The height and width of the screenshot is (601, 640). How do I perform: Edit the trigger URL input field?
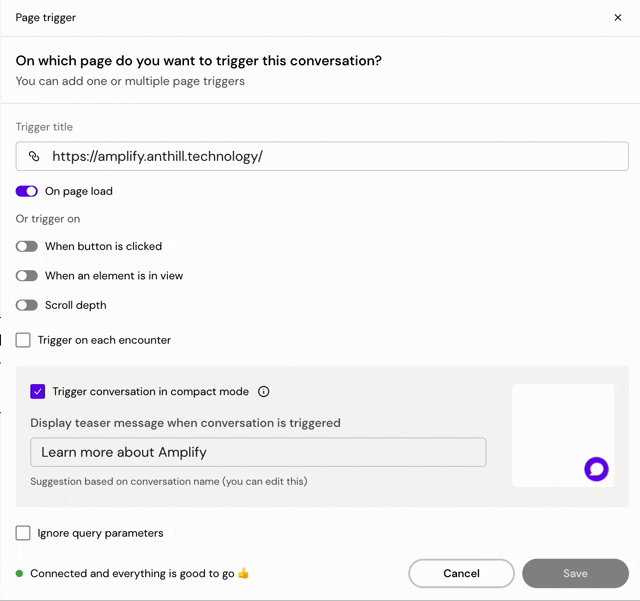(322, 156)
